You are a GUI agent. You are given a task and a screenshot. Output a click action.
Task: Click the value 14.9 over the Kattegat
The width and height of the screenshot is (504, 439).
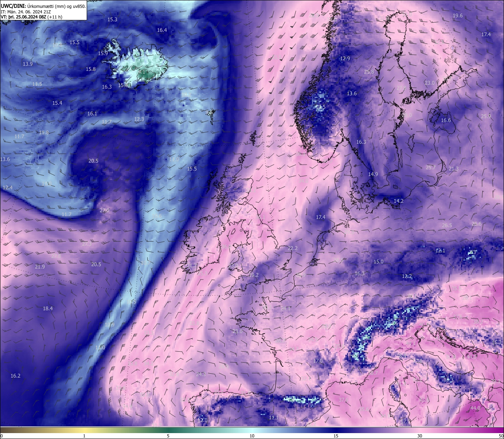tap(373, 174)
